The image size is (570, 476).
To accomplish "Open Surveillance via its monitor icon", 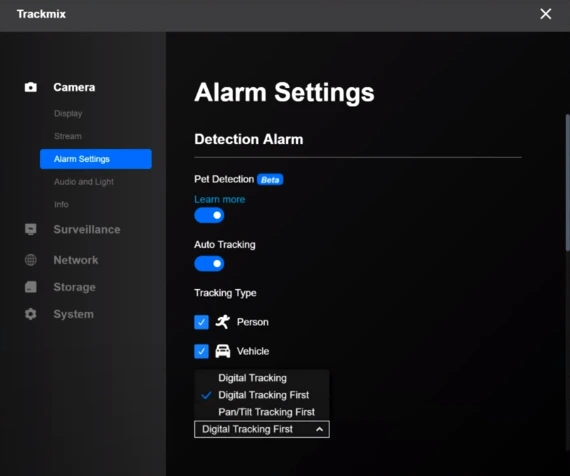I will [31, 229].
